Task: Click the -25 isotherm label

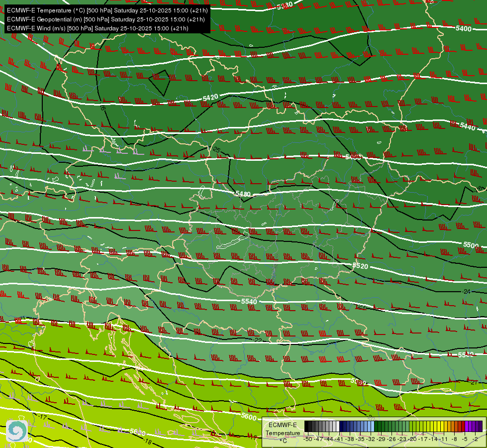Action: 216,150
